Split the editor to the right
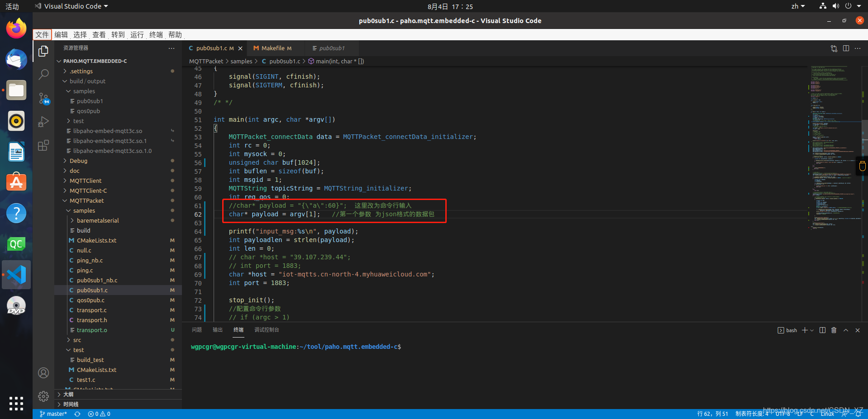This screenshot has height=419, width=868. (x=846, y=48)
